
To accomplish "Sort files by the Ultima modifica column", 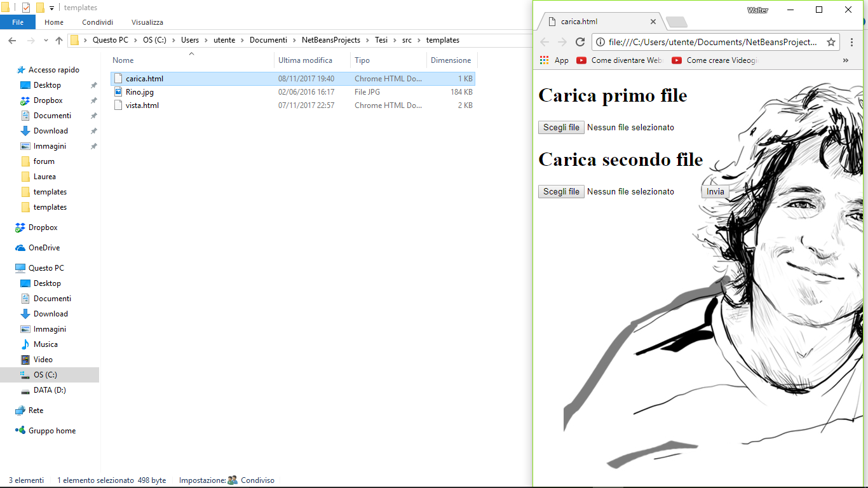I will pos(305,60).
